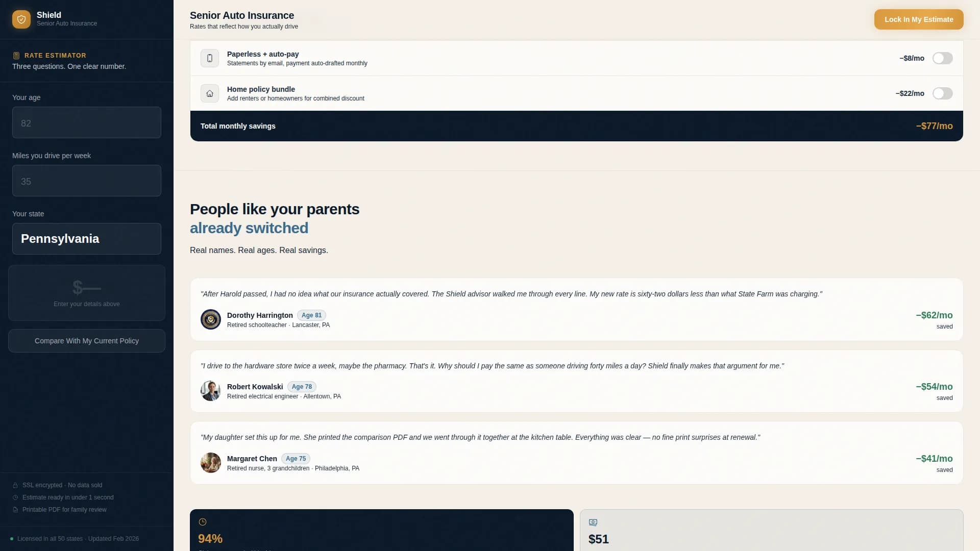This screenshot has height=551, width=980.
Task: Click the Shield logo icon
Action: pyautogui.click(x=21, y=19)
